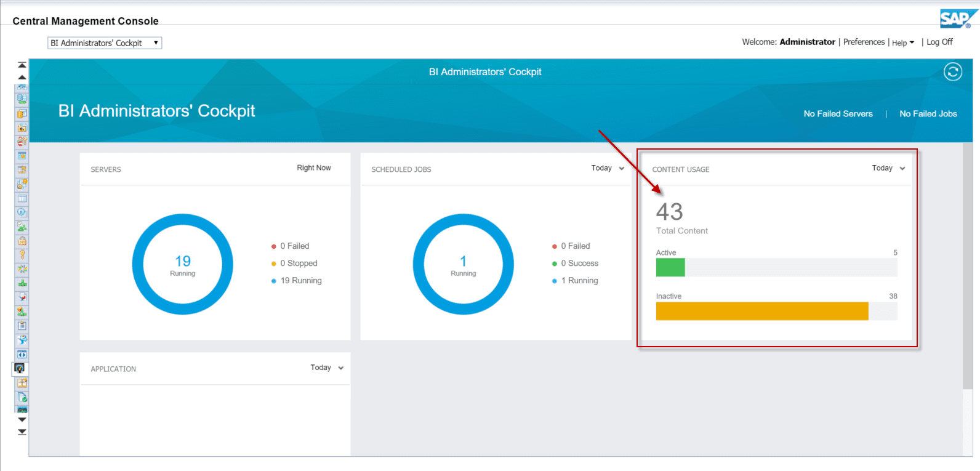Click the '0 Success' legend entry

[x=575, y=263]
